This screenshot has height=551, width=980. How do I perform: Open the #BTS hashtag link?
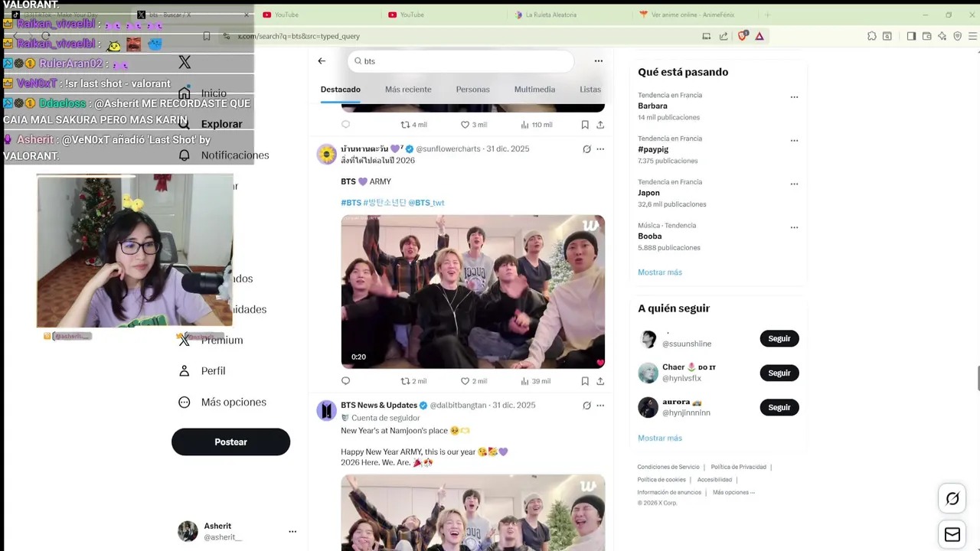click(x=351, y=203)
